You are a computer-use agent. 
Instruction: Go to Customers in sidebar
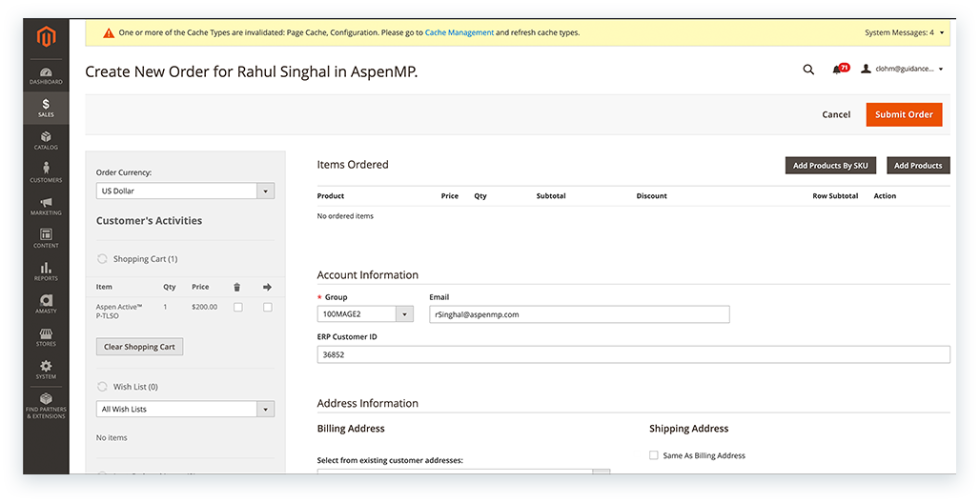(x=46, y=172)
